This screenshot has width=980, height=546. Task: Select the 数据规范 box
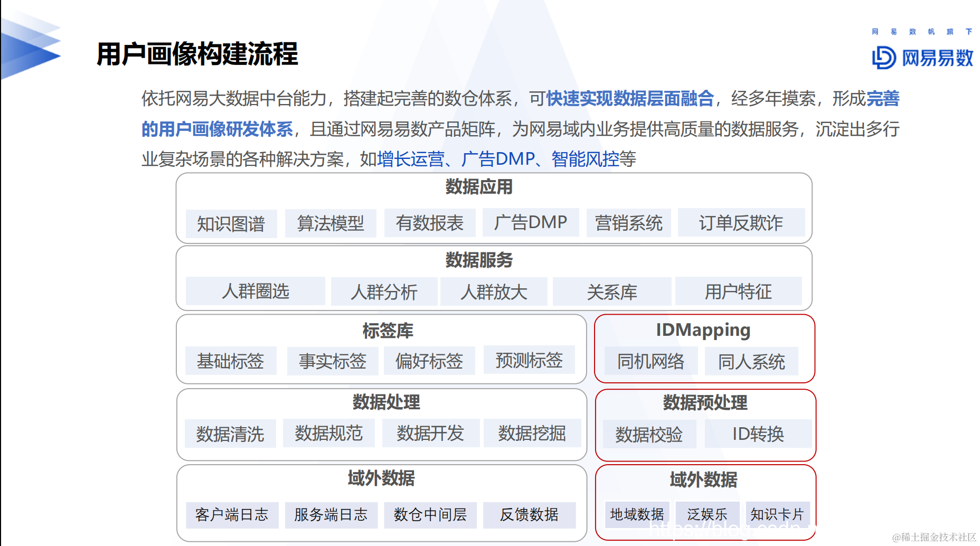pyautogui.click(x=329, y=433)
